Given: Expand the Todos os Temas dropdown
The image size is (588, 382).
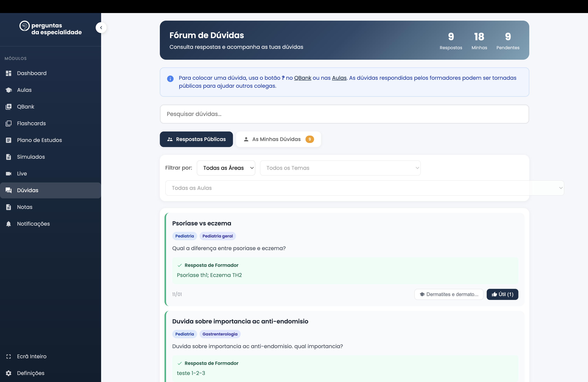Looking at the screenshot, I should [340, 168].
